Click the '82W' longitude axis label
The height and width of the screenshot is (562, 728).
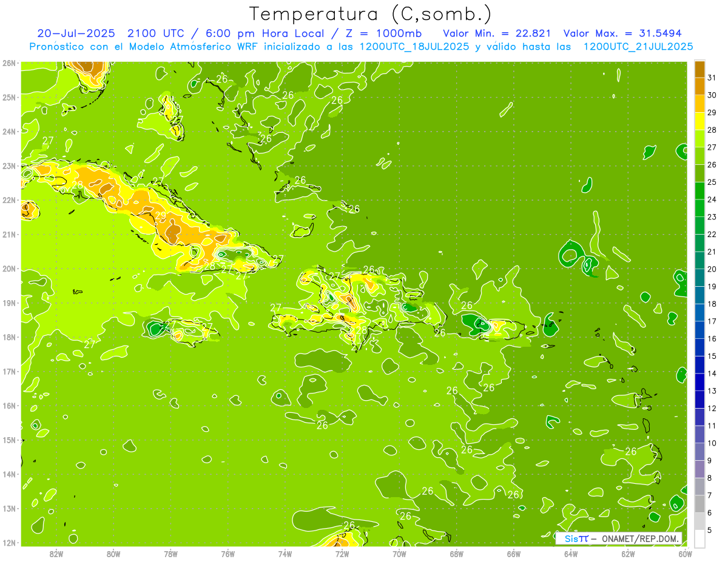pyautogui.click(x=56, y=554)
